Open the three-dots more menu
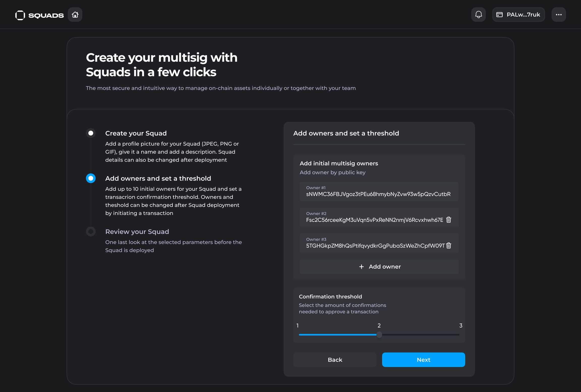 point(559,15)
